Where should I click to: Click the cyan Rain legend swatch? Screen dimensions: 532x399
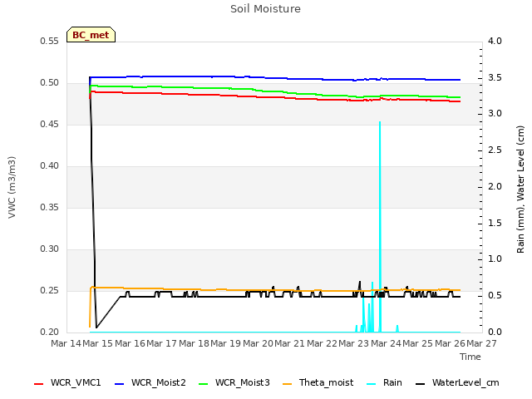[372, 384]
